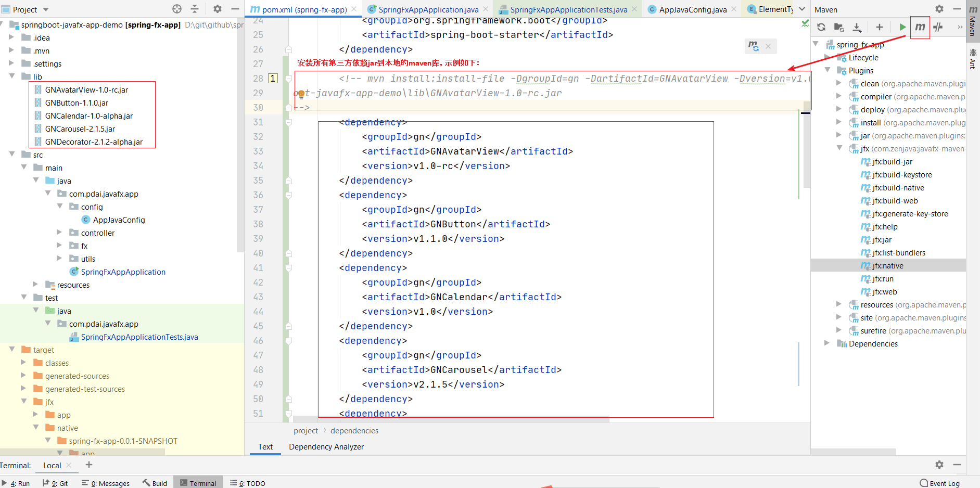Viewport: 980px width, 488px height.
Task: Toggle Maven Offline Mode
Action: click(x=938, y=27)
